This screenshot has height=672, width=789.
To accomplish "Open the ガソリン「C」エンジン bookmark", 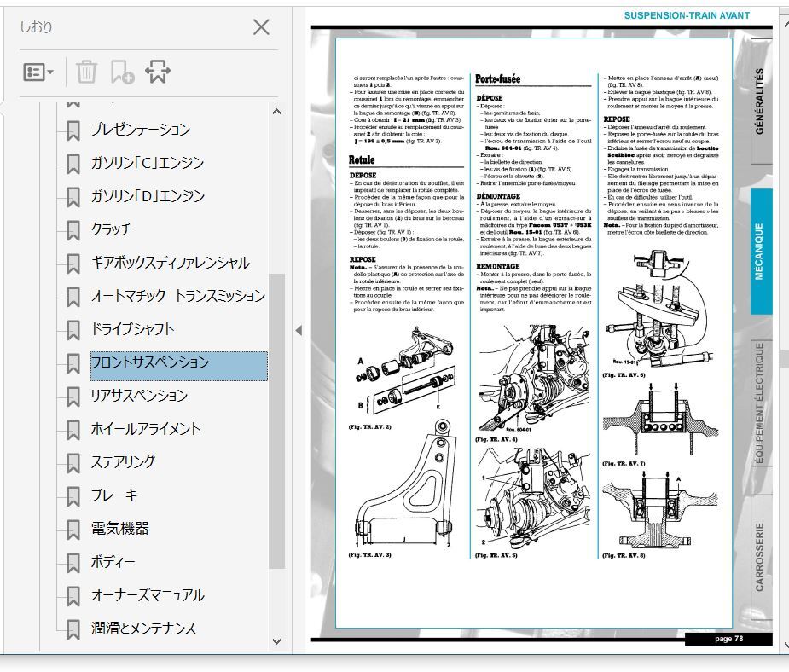I will 147,163.
